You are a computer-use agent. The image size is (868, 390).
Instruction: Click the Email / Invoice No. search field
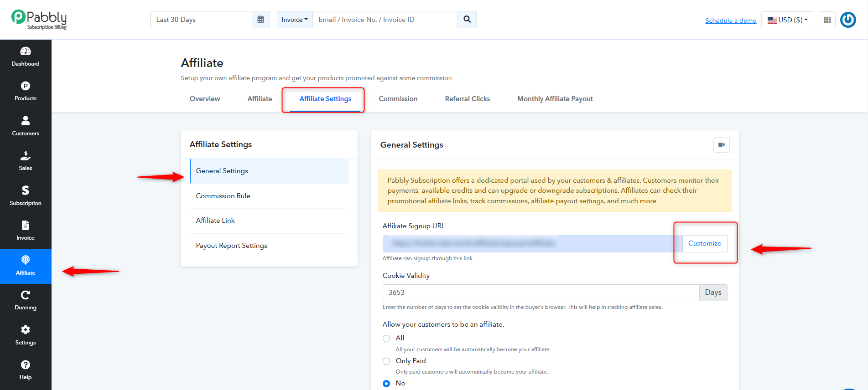[385, 20]
